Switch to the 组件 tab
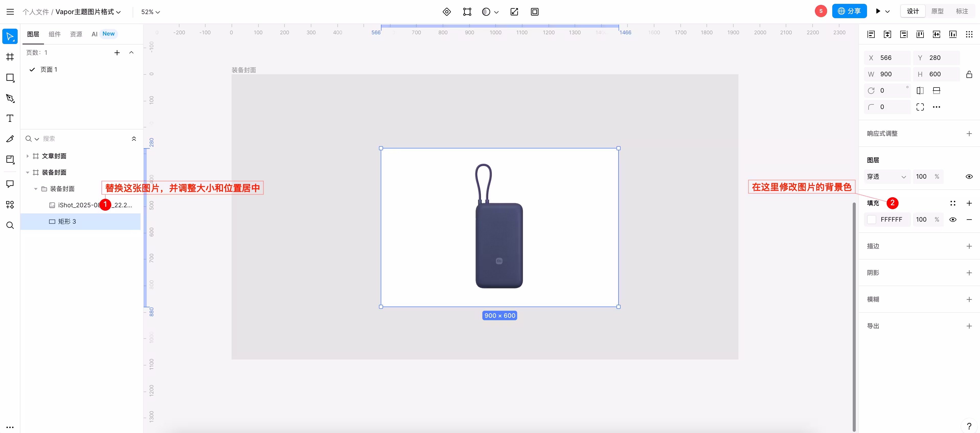 pos(54,34)
